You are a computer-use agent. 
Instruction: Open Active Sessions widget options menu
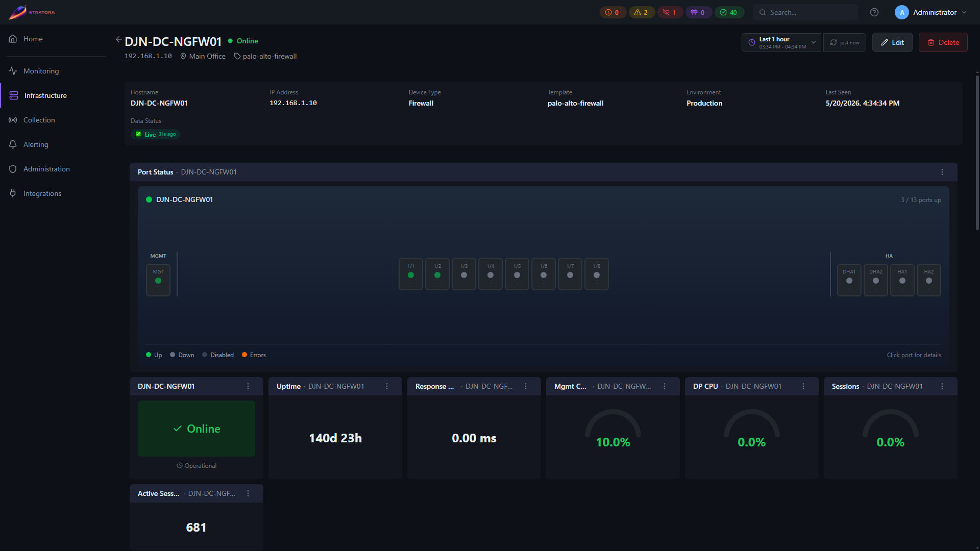pyautogui.click(x=248, y=493)
